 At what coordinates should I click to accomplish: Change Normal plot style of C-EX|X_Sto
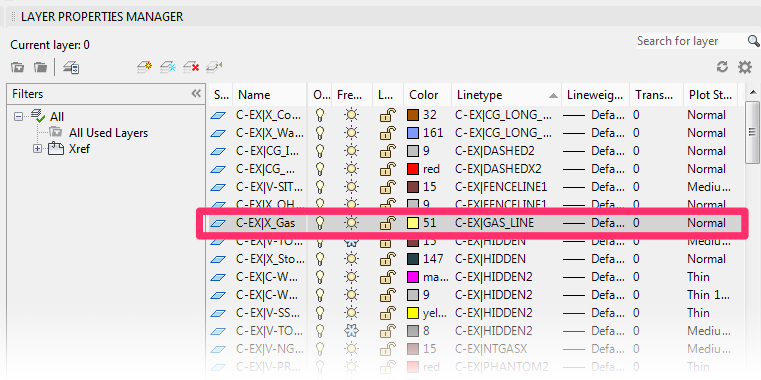point(706,259)
